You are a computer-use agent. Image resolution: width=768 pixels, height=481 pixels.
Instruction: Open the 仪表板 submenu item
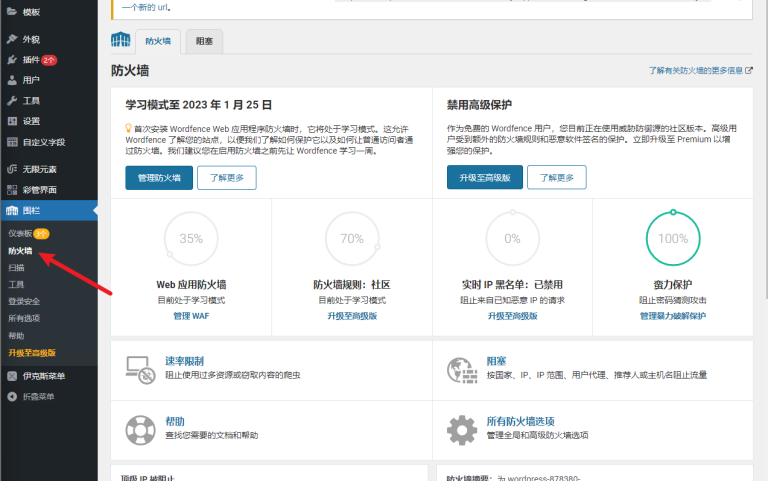pyautogui.click(x=20, y=234)
